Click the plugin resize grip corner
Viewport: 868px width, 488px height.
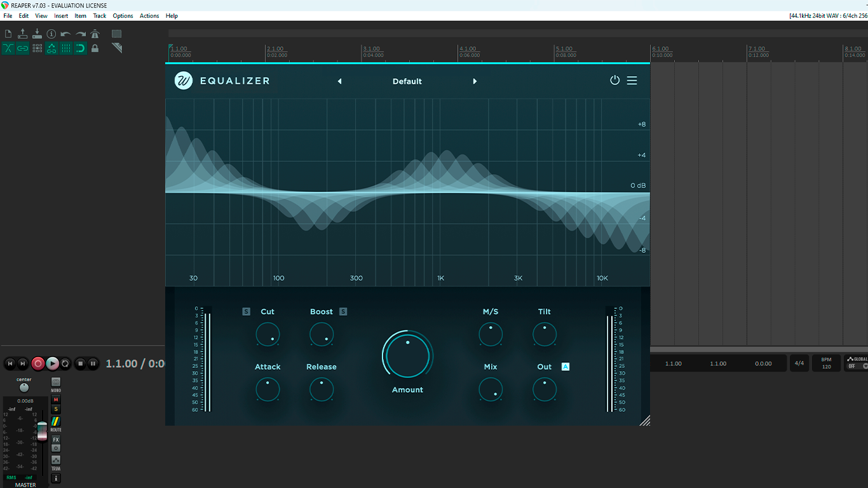coord(645,420)
